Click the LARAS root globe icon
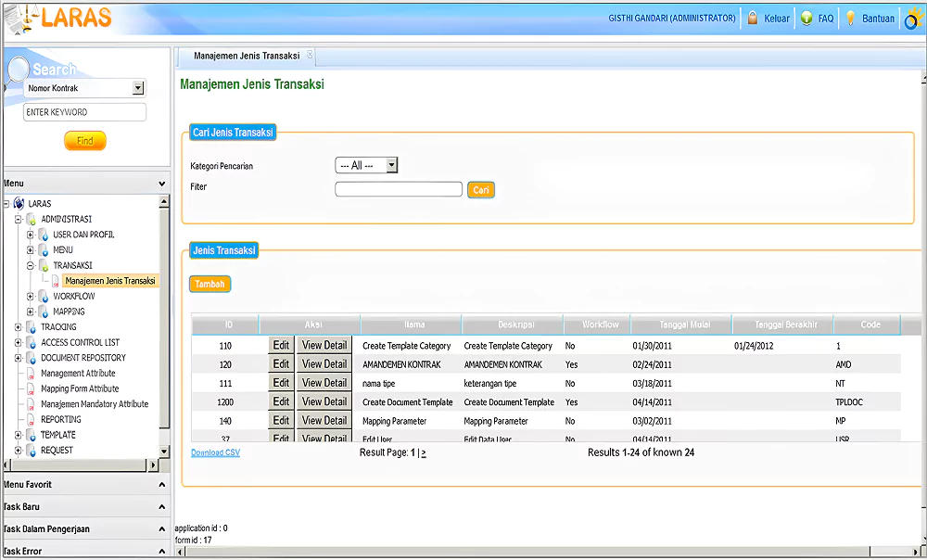927x560 pixels. point(19,204)
